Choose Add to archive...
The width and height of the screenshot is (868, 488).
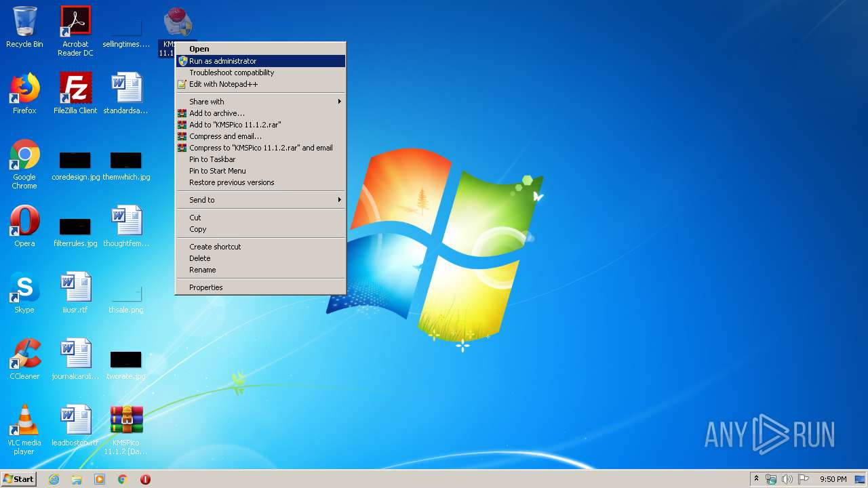pyautogui.click(x=260, y=113)
